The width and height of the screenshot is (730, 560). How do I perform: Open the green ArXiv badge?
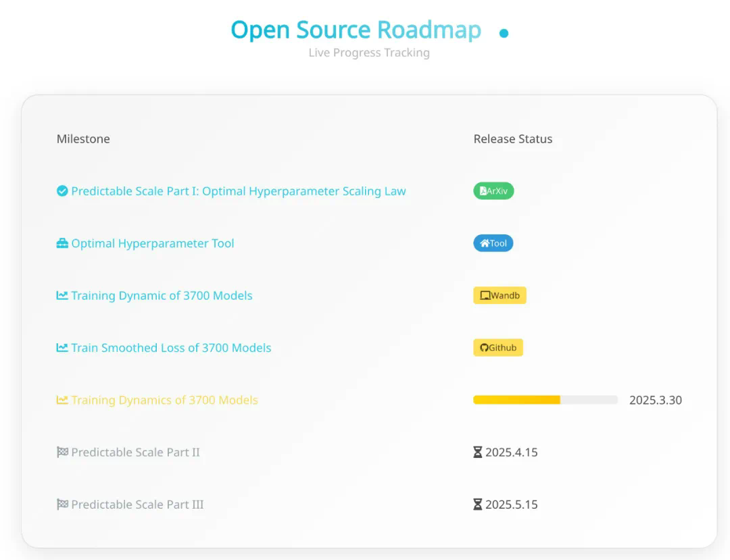[493, 191]
